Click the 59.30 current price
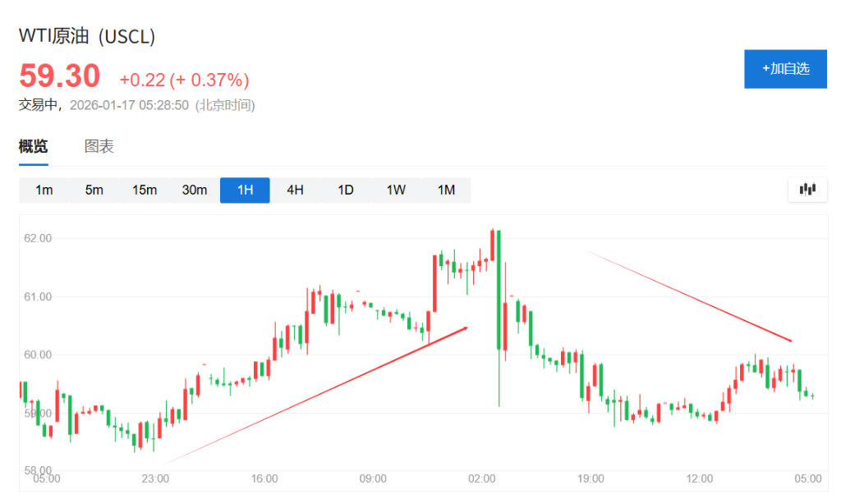 click(60, 76)
